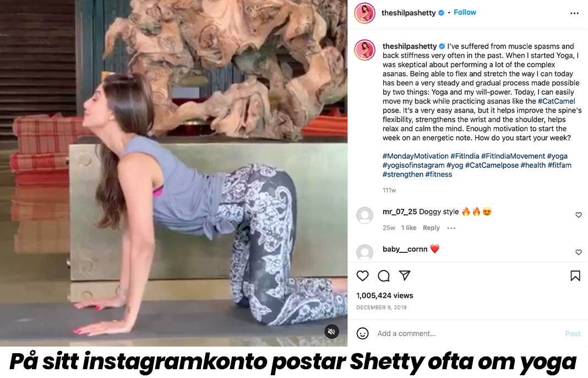Open #MondayMotivation hashtag
588x378 pixels.
click(415, 156)
